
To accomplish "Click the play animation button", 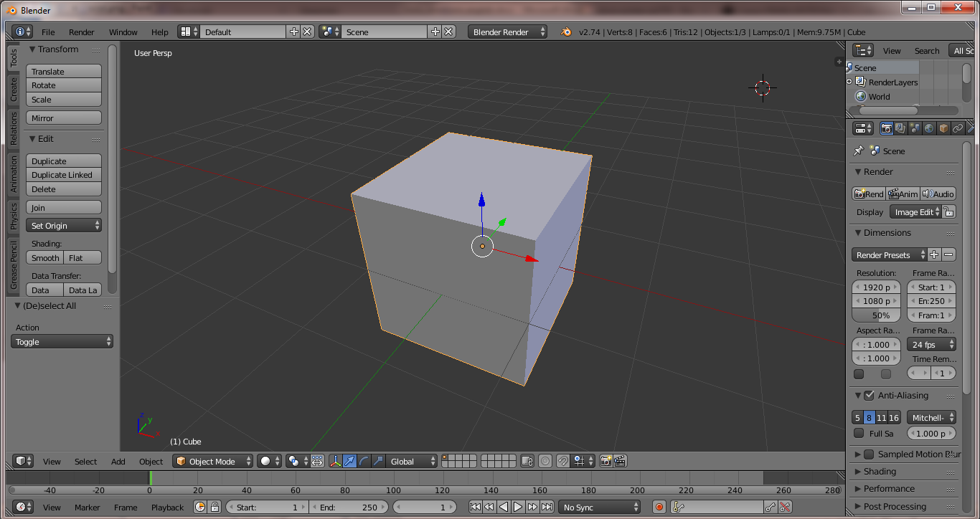I will [x=517, y=507].
